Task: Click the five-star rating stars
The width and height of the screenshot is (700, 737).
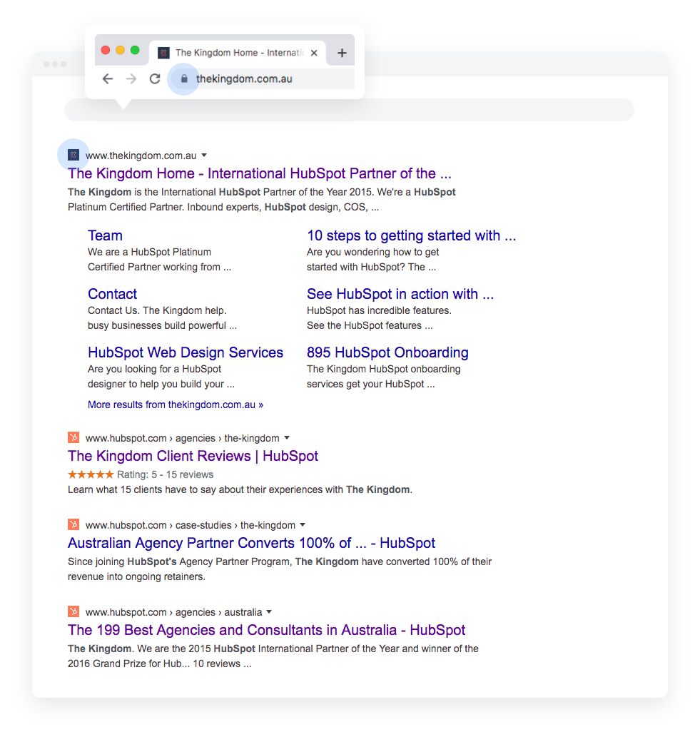Action: (x=91, y=474)
